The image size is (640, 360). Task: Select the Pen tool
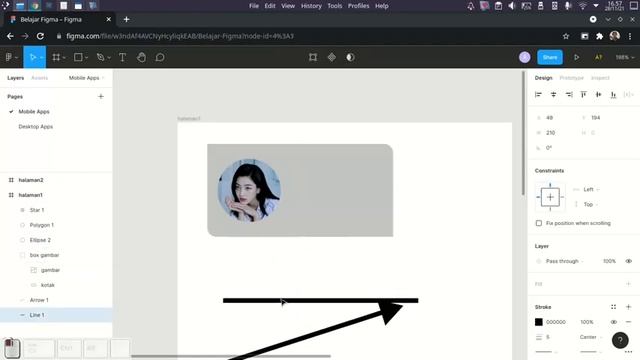tap(100, 57)
